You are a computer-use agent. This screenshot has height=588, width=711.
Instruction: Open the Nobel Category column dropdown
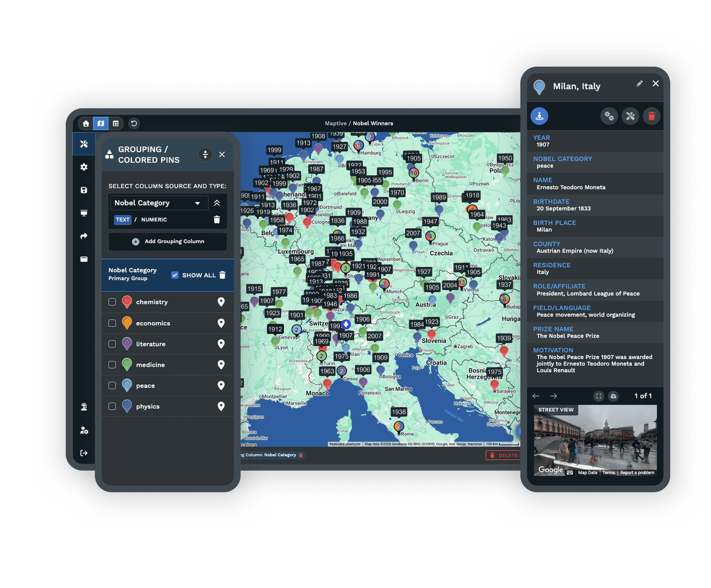(159, 203)
